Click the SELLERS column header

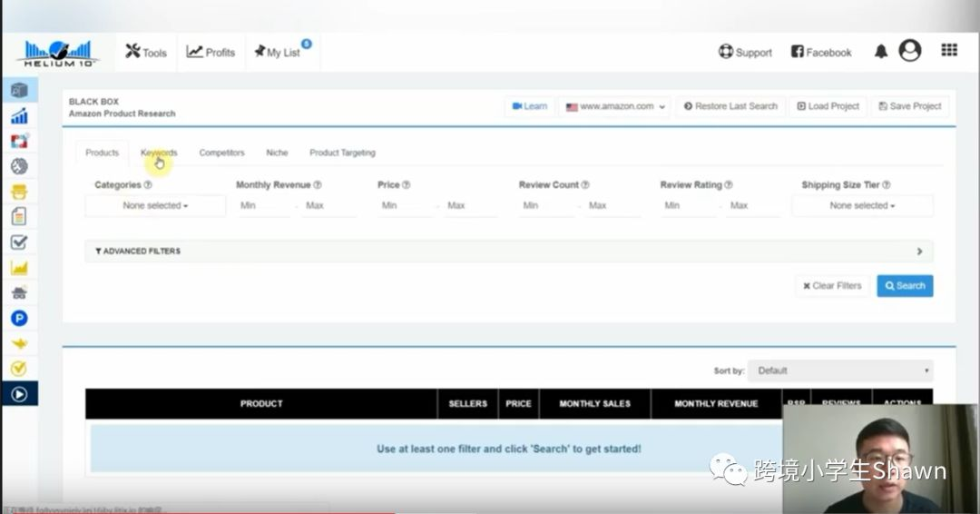[467, 404]
